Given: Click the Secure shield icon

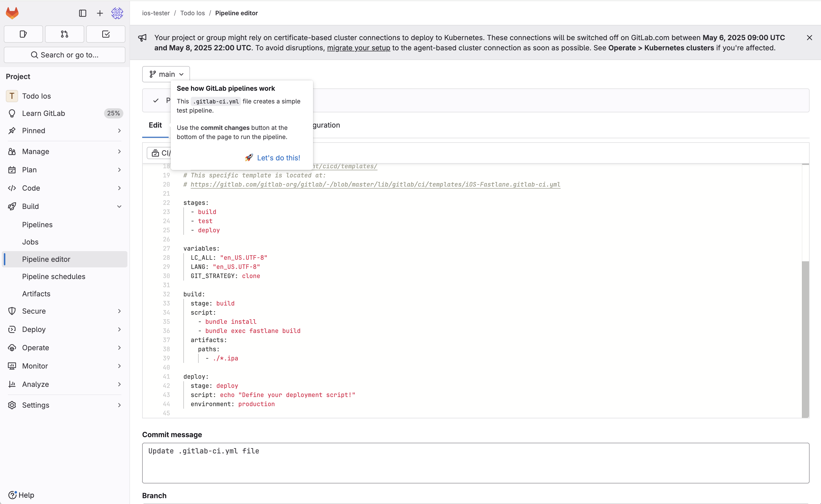Looking at the screenshot, I should tap(12, 311).
